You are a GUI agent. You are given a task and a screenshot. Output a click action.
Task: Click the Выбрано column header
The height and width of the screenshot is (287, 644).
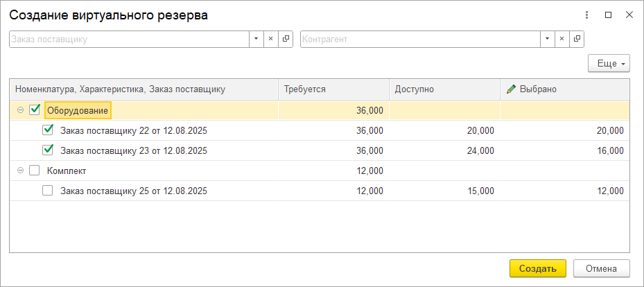pyautogui.click(x=565, y=89)
